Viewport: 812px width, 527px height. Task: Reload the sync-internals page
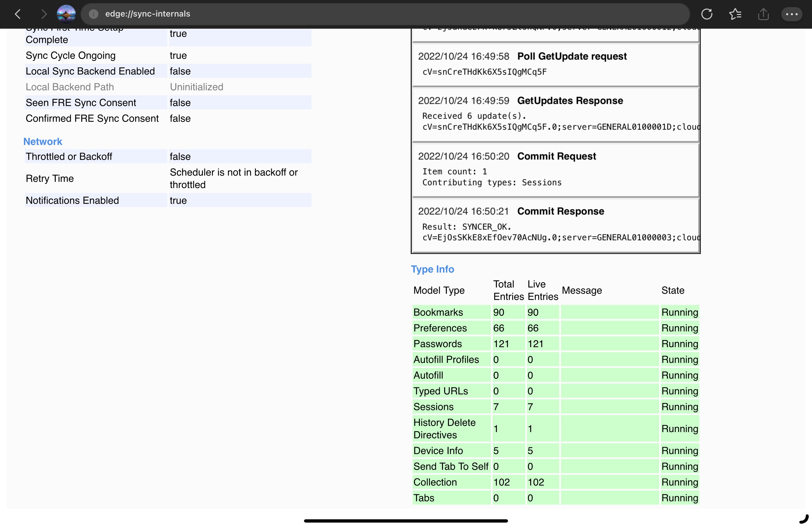pos(706,14)
